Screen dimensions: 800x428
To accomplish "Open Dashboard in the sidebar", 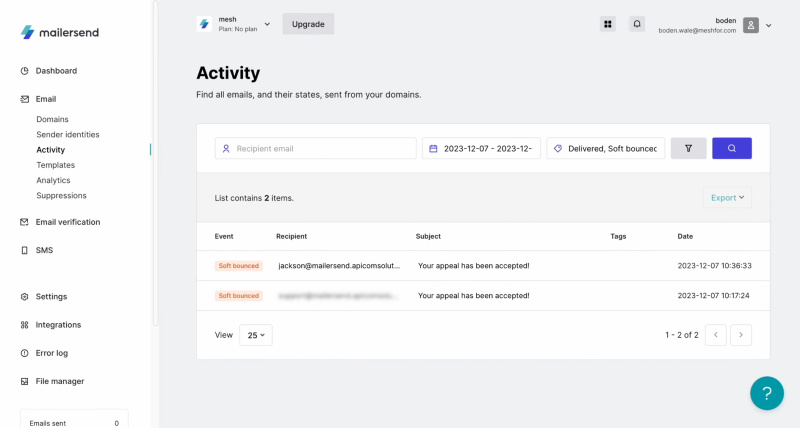I will pos(56,71).
